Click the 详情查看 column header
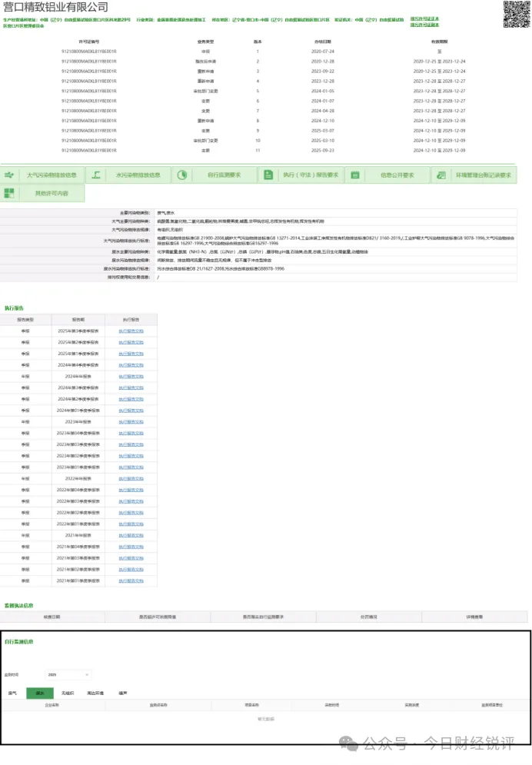Screen dimensions: 532x765 pyautogui.click(x=474, y=617)
